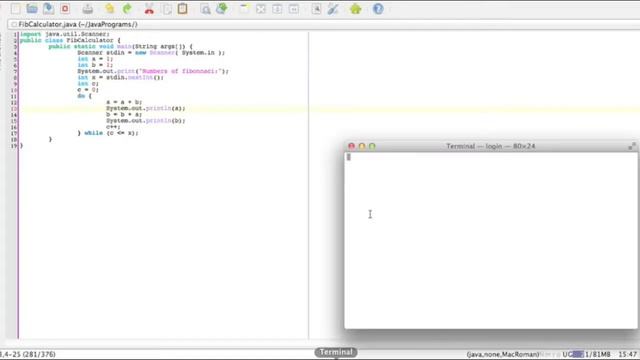This screenshot has height=360, width=640.
Task: Unsplit the editor pane
Action: (260, 9)
